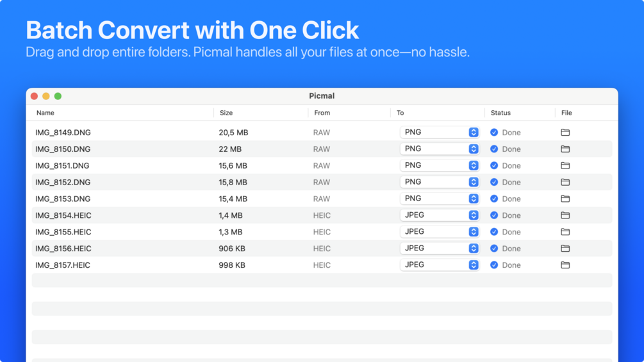Close the Picmal window

pyautogui.click(x=34, y=96)
